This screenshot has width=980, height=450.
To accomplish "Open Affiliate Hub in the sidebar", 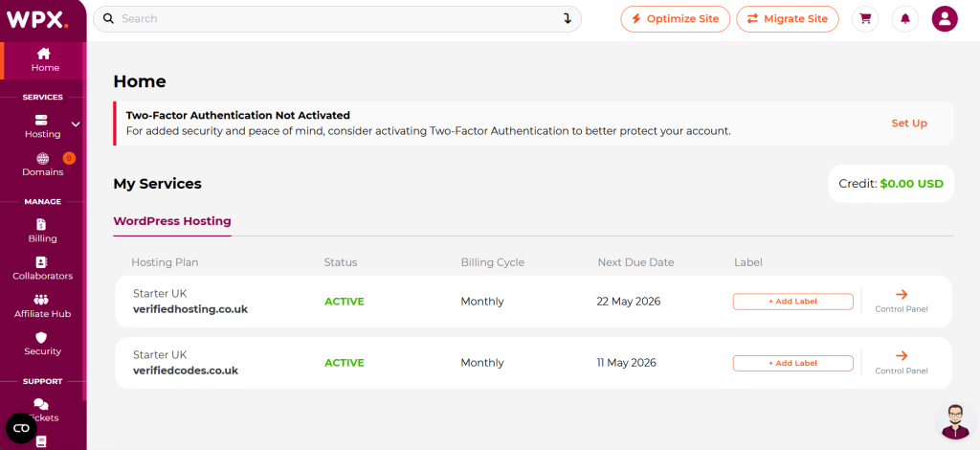I will 42,307.
